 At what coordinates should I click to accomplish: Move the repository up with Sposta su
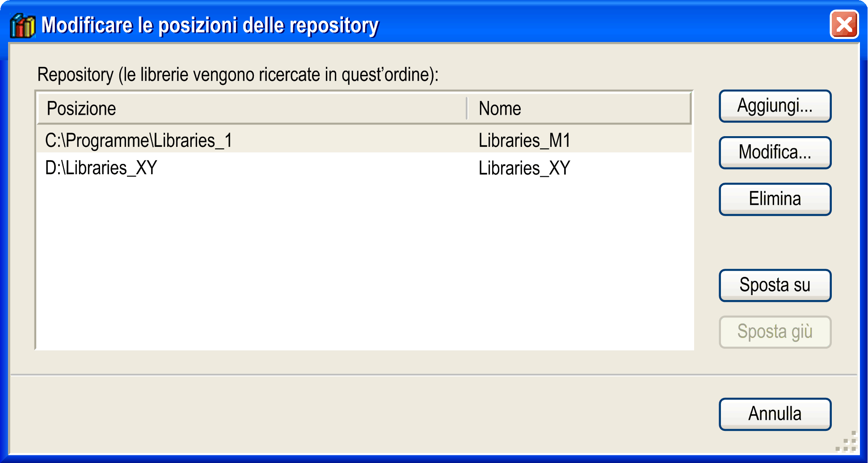click(775, 285)
